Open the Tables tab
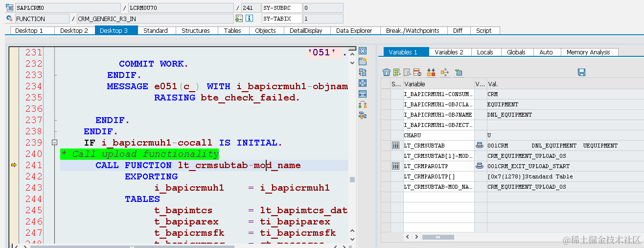 [x=232, y=30]
